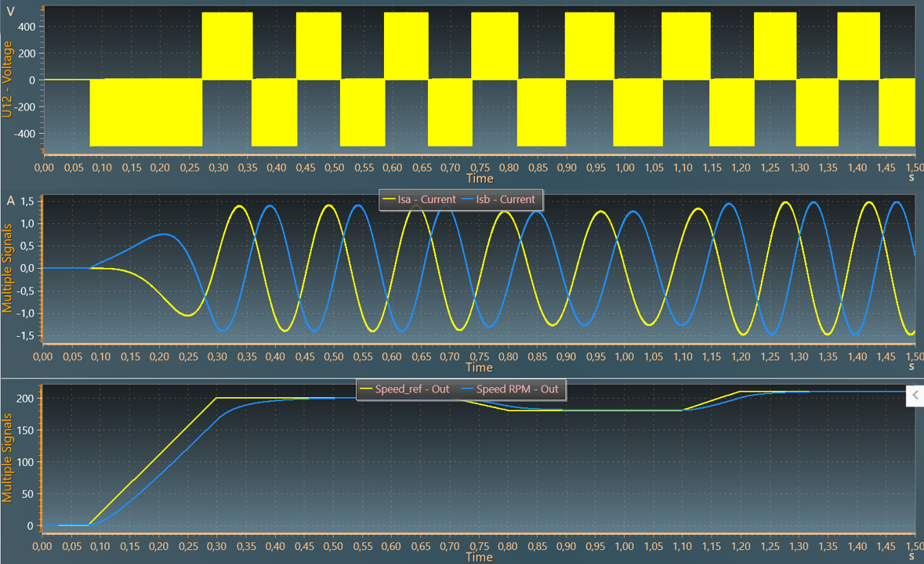Viewport: 924px width, 564px height.
Task: Toggle visibility of the Isb - Current signal
Action: tap(506, 200)
